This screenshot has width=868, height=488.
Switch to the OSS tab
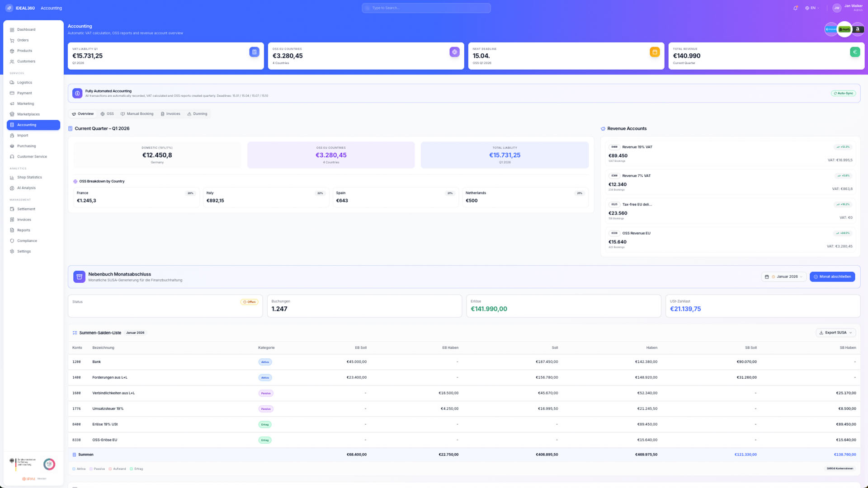click(107, 114)
